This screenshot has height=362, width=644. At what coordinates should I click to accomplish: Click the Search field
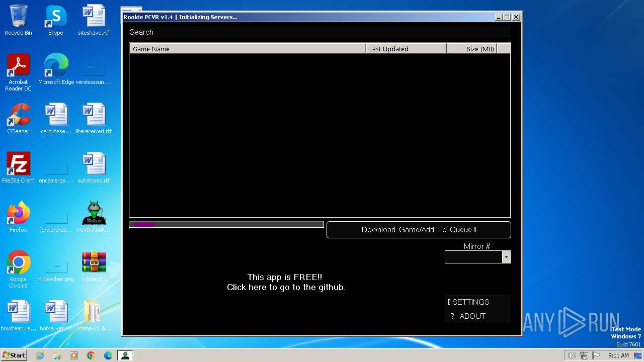click(x=319, y=32)
